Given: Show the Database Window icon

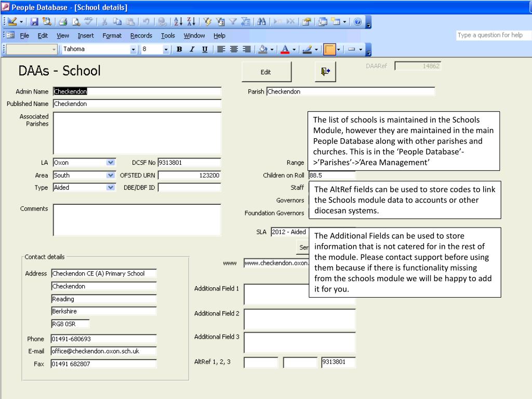Looking at the screenshot, I should [323, 22].
